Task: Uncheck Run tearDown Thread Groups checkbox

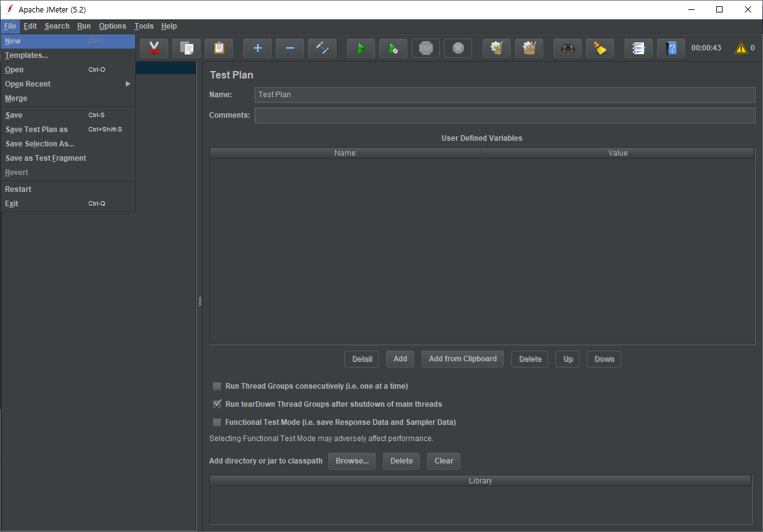Action: pos(217,404)
